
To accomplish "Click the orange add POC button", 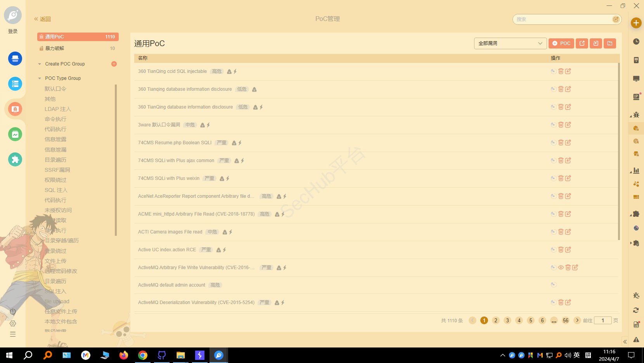I will click(x=561, y=43).
